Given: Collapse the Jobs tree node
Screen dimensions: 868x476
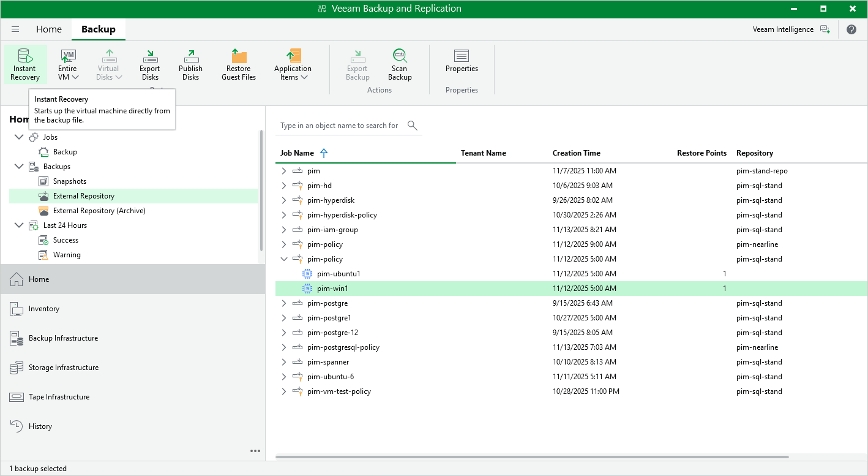Looking at the screenshot, I should click(x=18, y=137).
